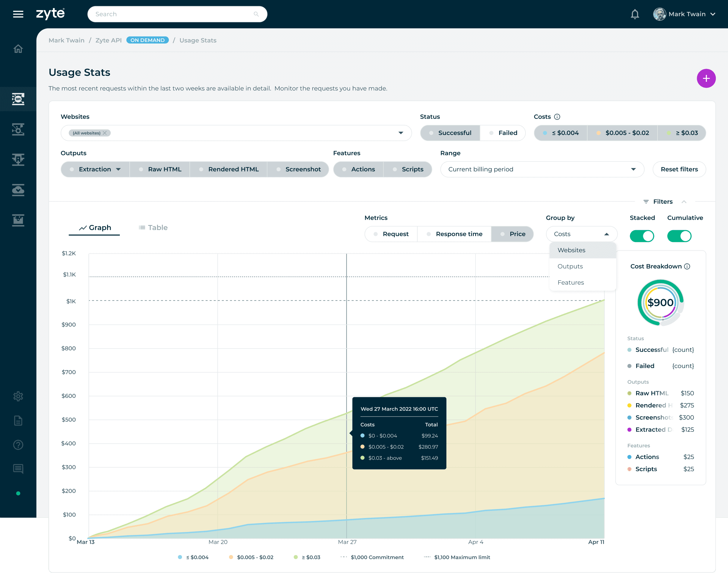
Task: Open the chat feedback sidebar icon
Action: pos(18,469)
